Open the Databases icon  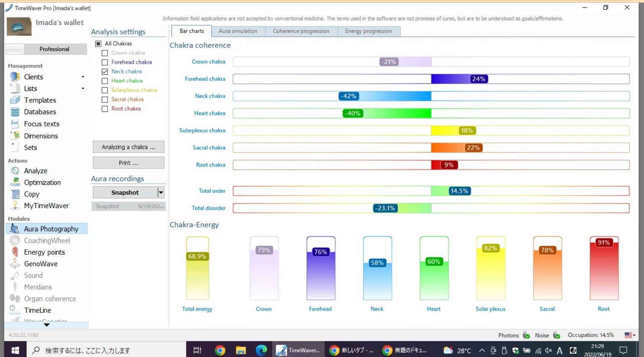pyautogui.click(x=15, y=112)
